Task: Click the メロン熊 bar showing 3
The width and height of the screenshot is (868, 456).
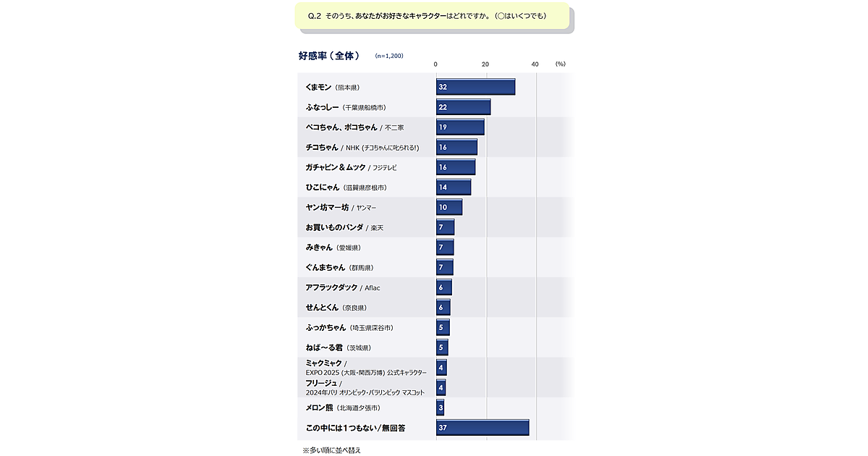Action: click(440, 408)
